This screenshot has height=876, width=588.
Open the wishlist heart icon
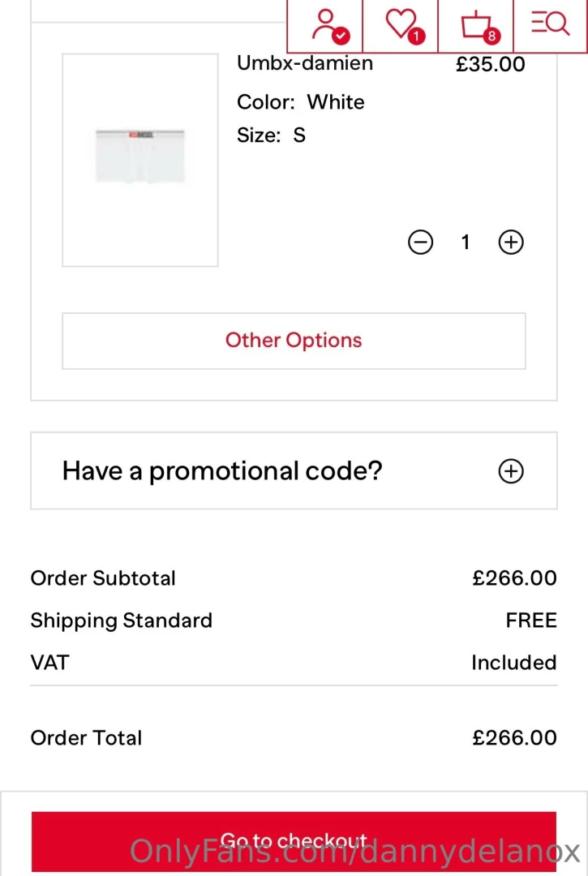pos(401,25)
